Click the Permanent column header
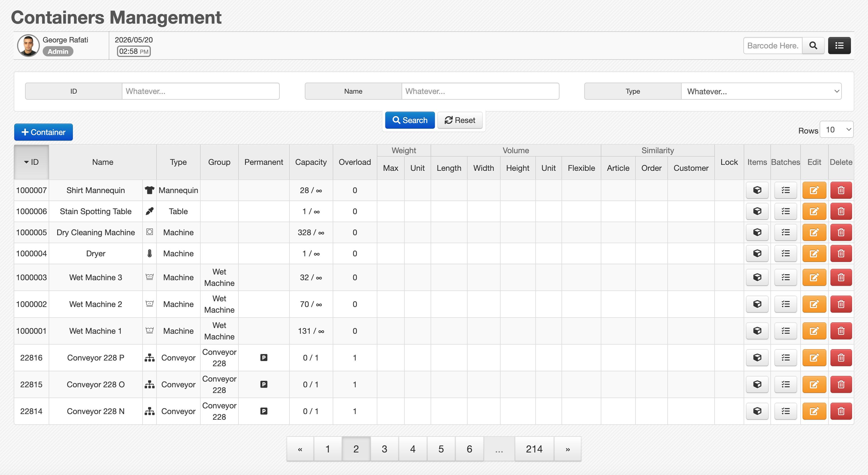Image resolution: width=868 pixels, height=475 pixels. (264, 162)
